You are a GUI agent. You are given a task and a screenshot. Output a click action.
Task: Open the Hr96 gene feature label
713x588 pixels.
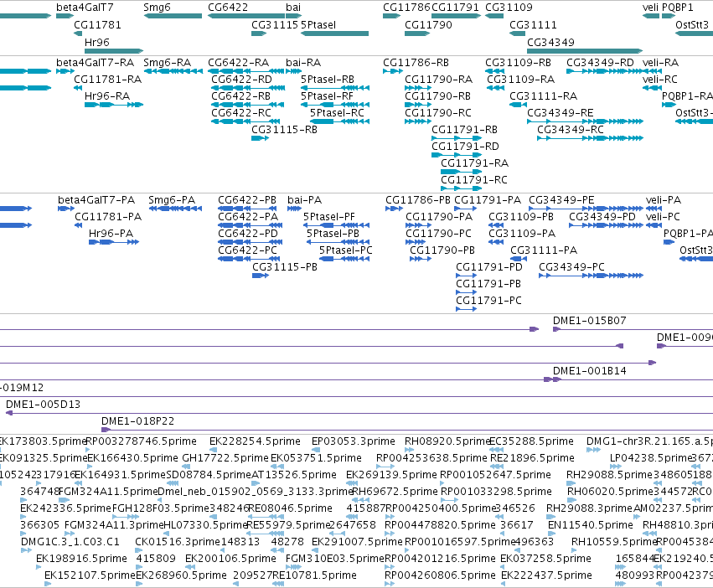click(x=97, y=42)
